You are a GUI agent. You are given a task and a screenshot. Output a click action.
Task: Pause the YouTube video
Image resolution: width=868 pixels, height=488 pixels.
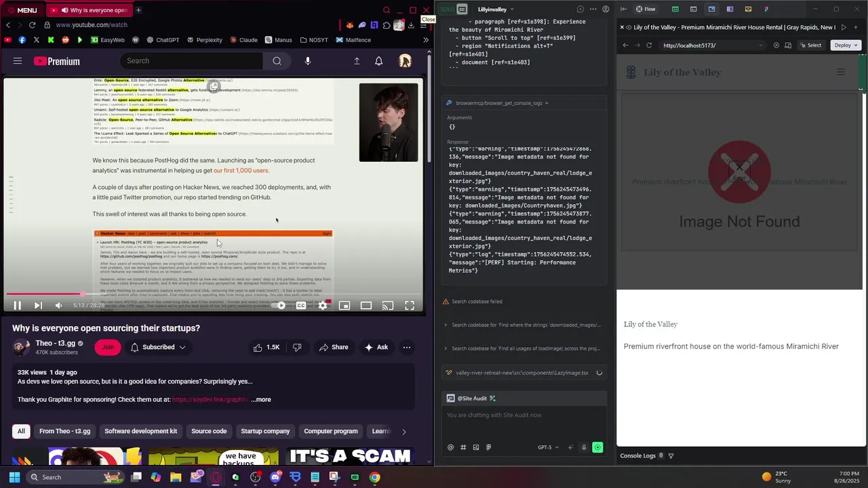pos(17,306)
